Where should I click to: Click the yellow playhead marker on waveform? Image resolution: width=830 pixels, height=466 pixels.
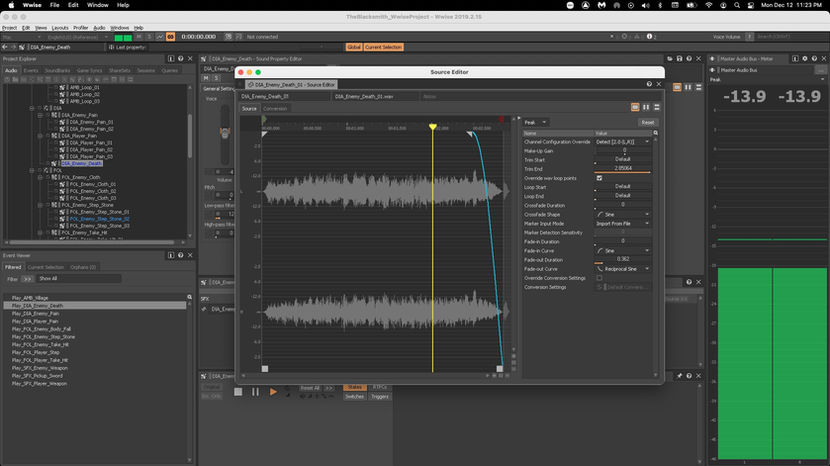coord(433,127)
